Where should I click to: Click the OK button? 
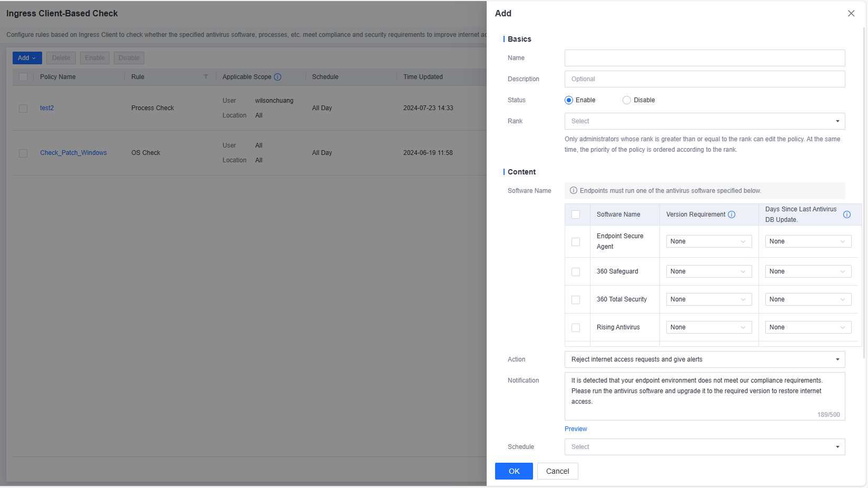[514, 471]
